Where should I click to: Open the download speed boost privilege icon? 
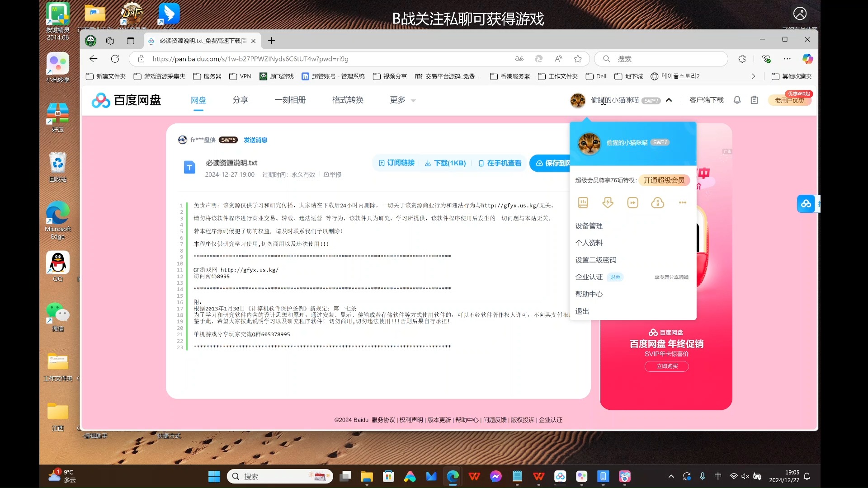point(608,202)
